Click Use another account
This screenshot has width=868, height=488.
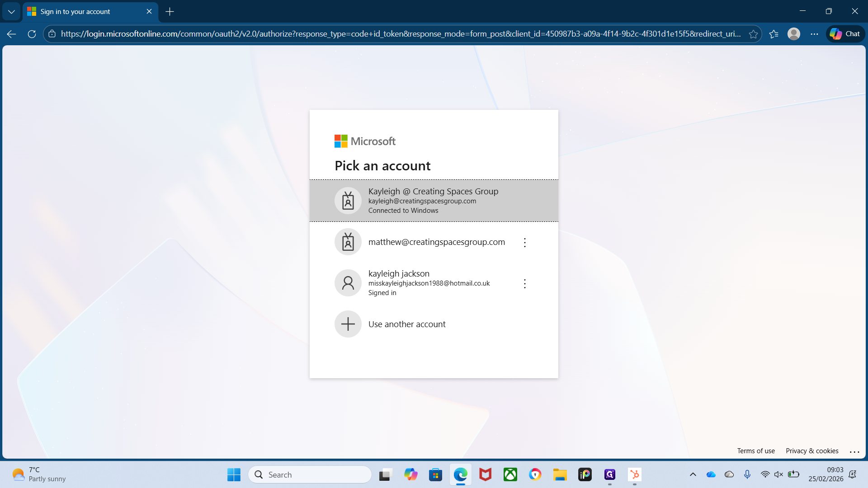(434, 324)
